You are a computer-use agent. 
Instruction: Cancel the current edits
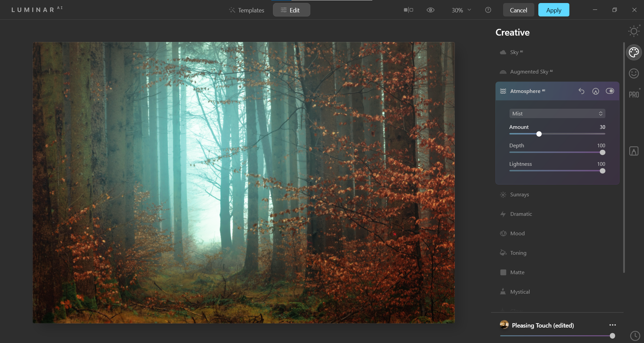(519, 10)
